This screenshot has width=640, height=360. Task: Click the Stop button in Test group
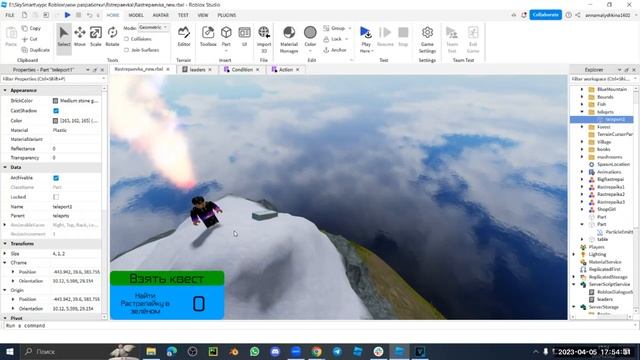[x=403, y=37]
